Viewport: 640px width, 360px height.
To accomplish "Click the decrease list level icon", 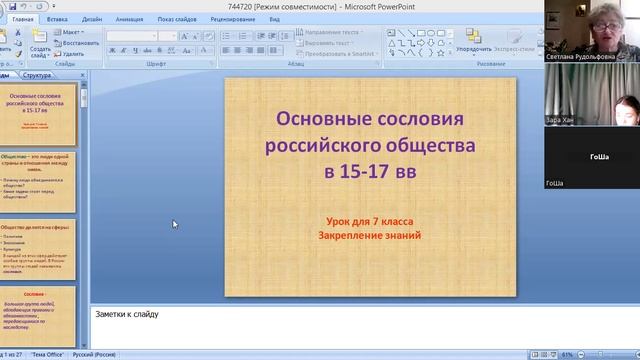I will click(261, 36).
